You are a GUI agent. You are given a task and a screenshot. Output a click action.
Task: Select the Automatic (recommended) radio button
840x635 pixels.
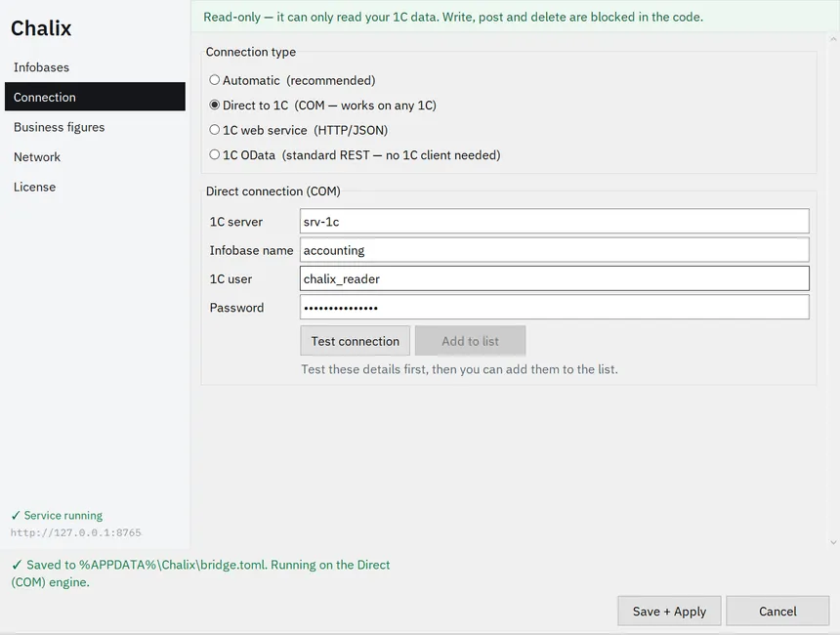(x=214, y=80)
